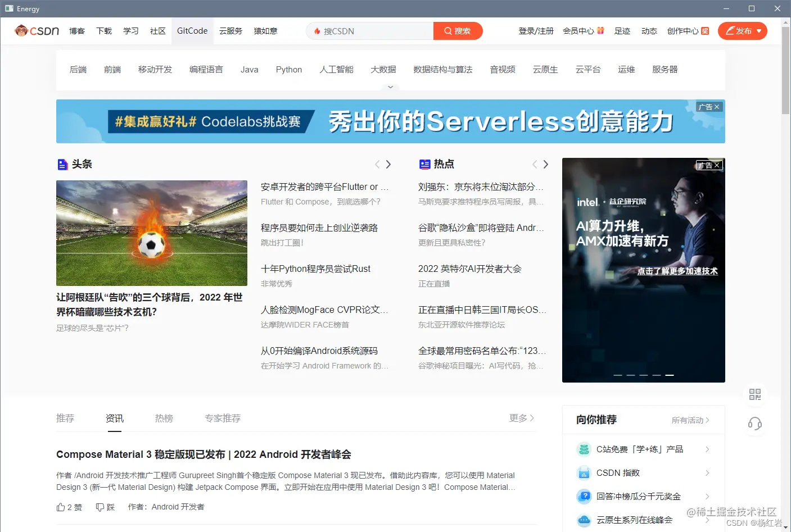Click the vertical page scrollbar thumb
791x532 pixels.
786,70
